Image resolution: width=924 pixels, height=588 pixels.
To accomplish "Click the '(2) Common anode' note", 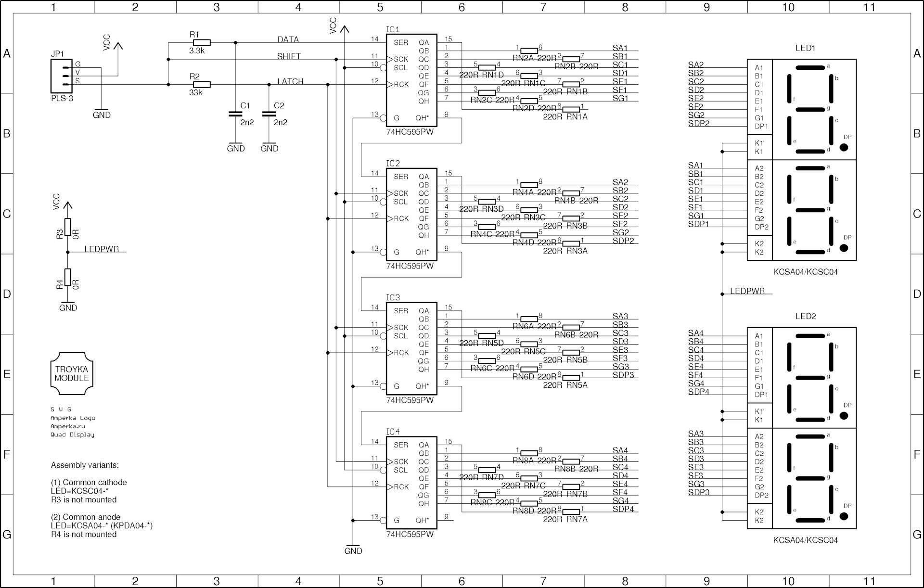I will [86, 517].
